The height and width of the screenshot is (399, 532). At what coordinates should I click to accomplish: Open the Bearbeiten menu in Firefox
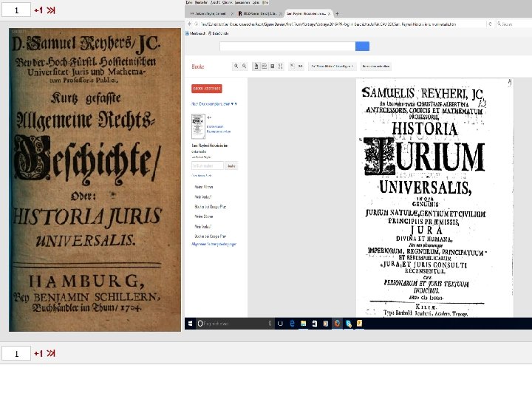[x=201, y=2]
